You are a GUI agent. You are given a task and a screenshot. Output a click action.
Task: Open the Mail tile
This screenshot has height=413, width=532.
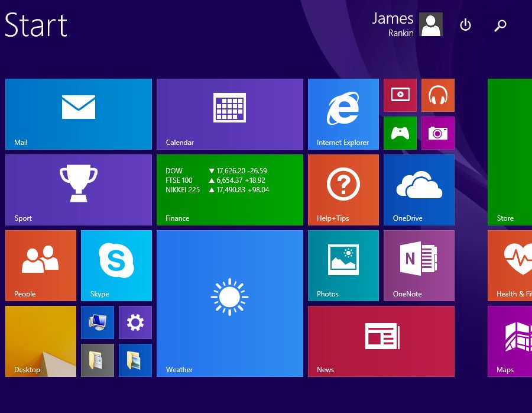click(x=79, y=114)
